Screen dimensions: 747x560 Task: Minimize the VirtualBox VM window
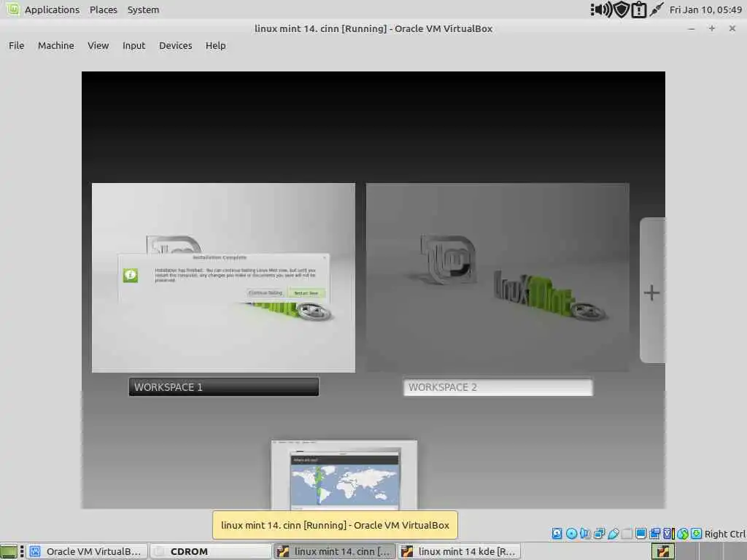tap(692, 28)
